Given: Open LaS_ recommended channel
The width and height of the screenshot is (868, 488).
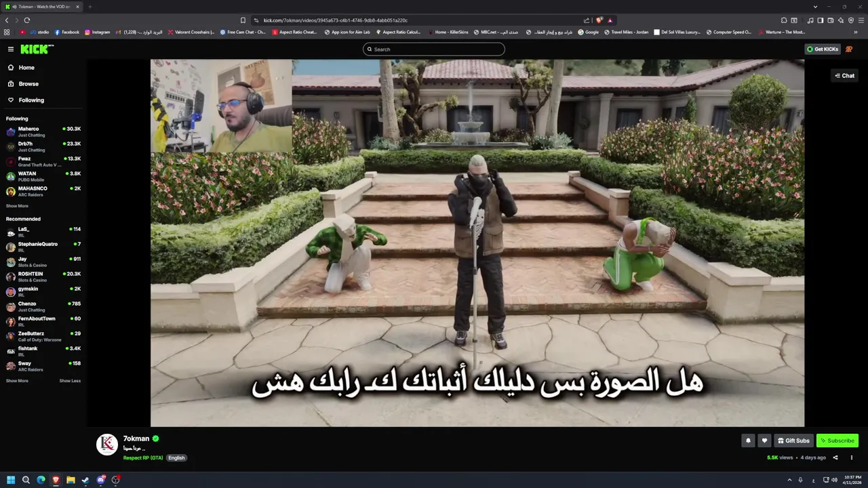Looking at the screenshot, I should pos(43,232).
